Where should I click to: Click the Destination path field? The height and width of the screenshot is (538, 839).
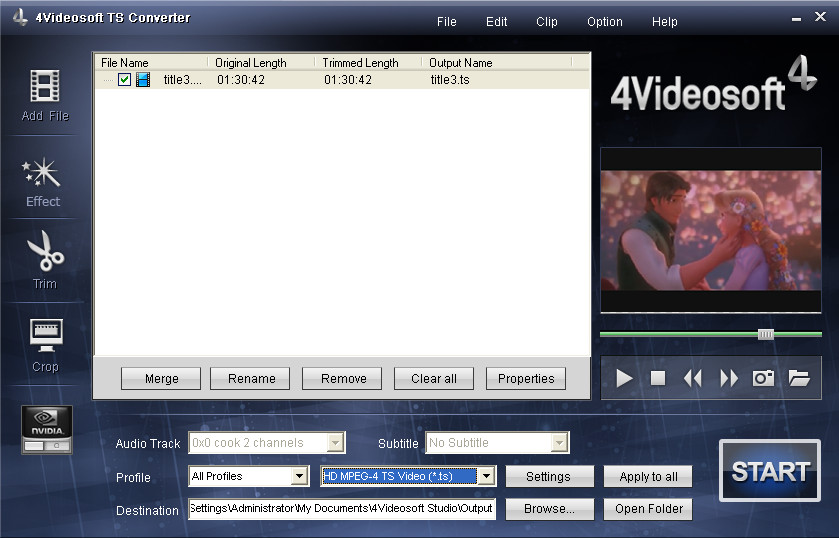[x=342, y=509]
